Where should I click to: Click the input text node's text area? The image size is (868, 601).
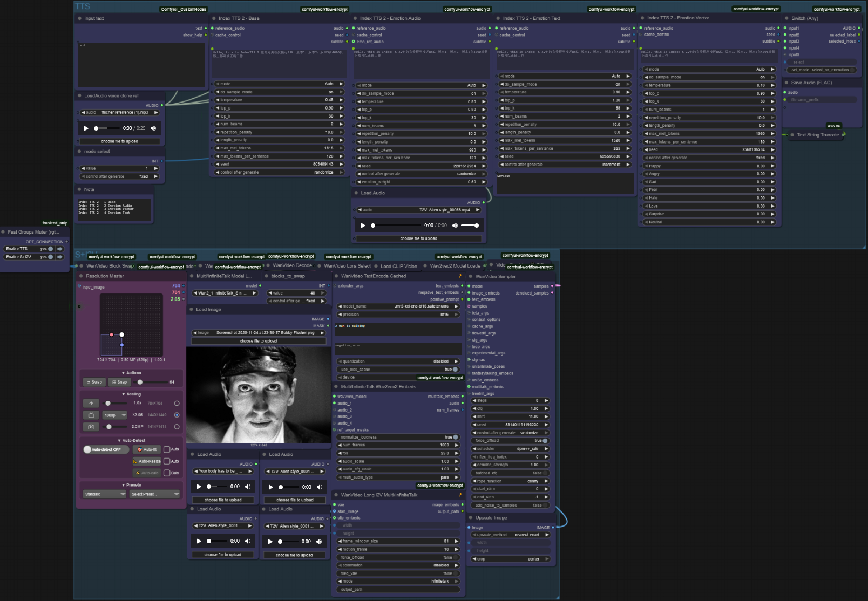click(141, 65)
